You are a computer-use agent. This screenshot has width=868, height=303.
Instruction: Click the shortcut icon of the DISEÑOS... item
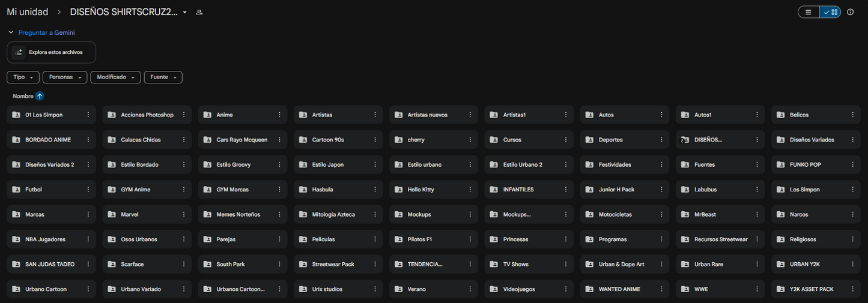(685, 140)
